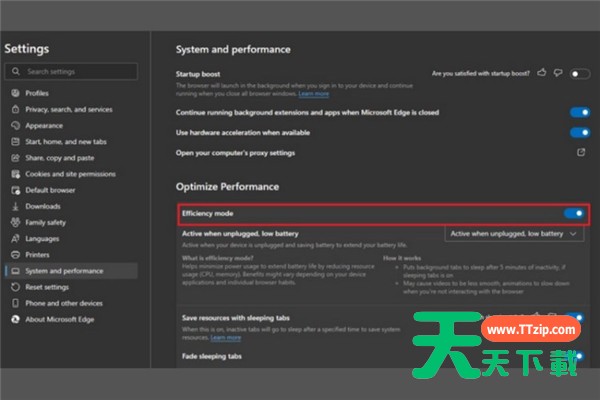Click the Reset settings icon
The height and width of the screenshot is (400, 600).
[15, 287]
